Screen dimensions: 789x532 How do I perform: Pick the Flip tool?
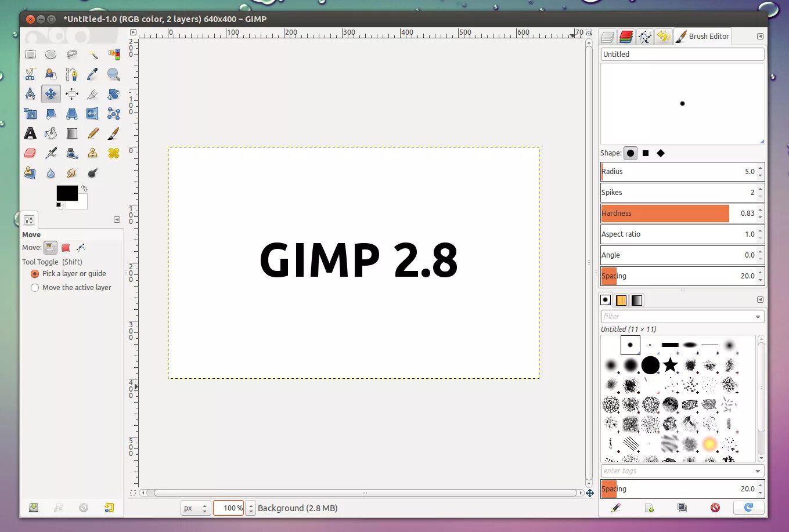93,114
